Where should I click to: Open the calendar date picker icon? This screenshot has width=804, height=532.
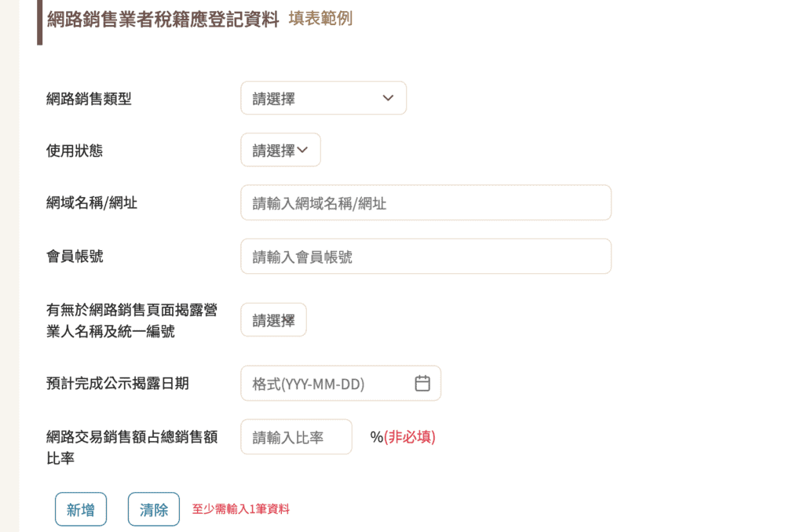[x=422, y=384]
